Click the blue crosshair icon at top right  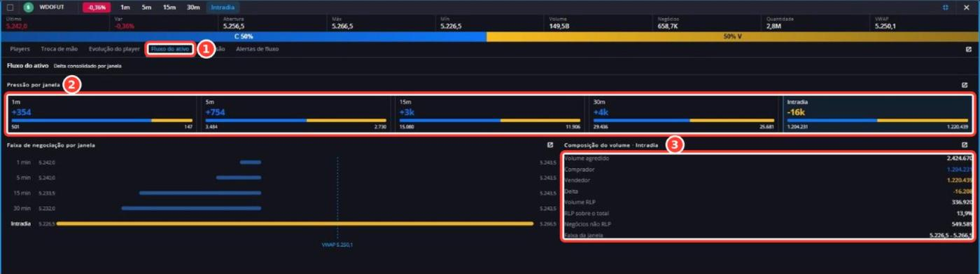946,7
